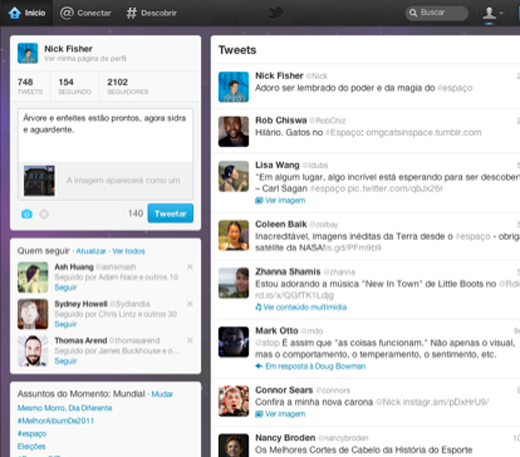Click the @ icon on Conectar

click(x=67, y=13)
